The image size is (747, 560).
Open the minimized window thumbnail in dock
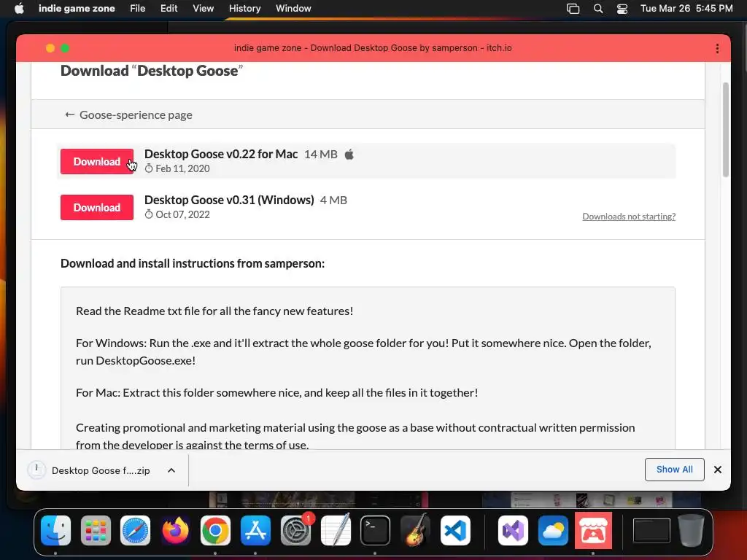[651, 530]
